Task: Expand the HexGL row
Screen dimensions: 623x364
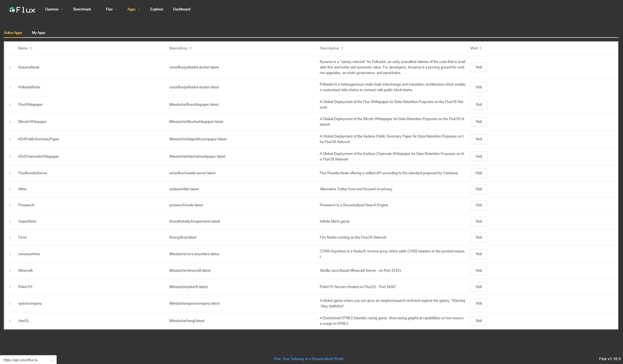Action: (x=10, y=321)
